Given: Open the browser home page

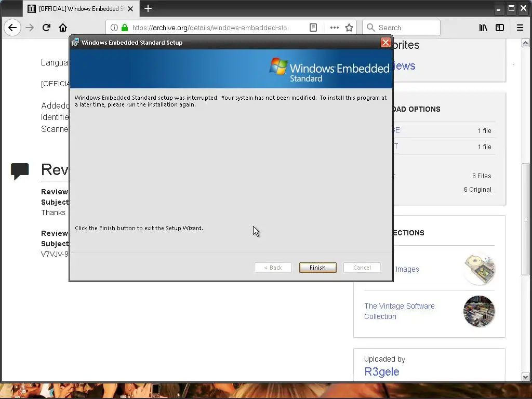Looking at the screenshot, I should 63,28.
